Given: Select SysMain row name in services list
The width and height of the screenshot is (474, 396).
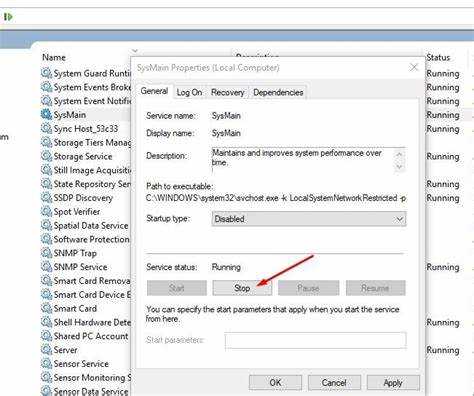Looking at the screenshot, I should pyautogui.click(x=70, y=115).
